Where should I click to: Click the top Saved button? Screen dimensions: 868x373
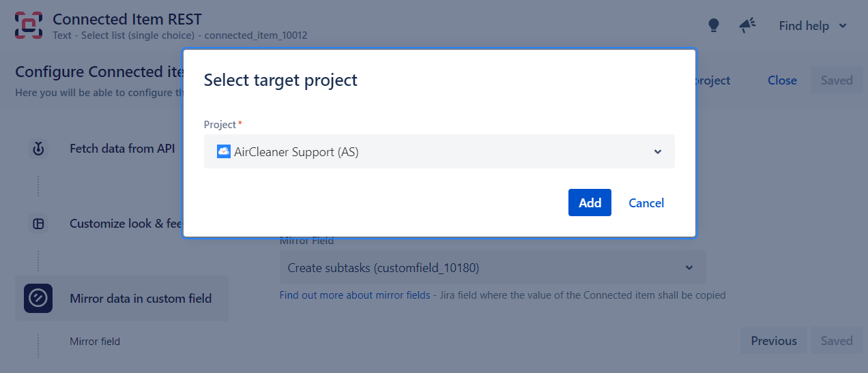pos(837,80)
